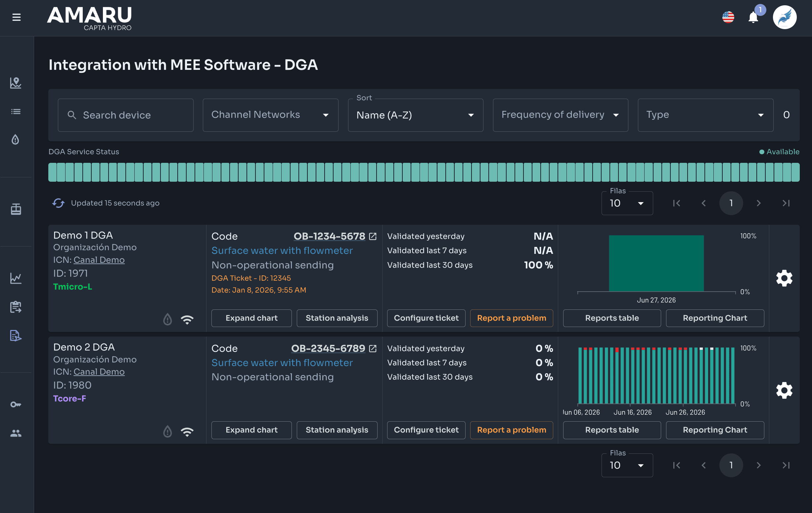Open the Canal Demo link under Demo 1 DGA
Screen dimensions: 812x513
click(x=99, y=260)
